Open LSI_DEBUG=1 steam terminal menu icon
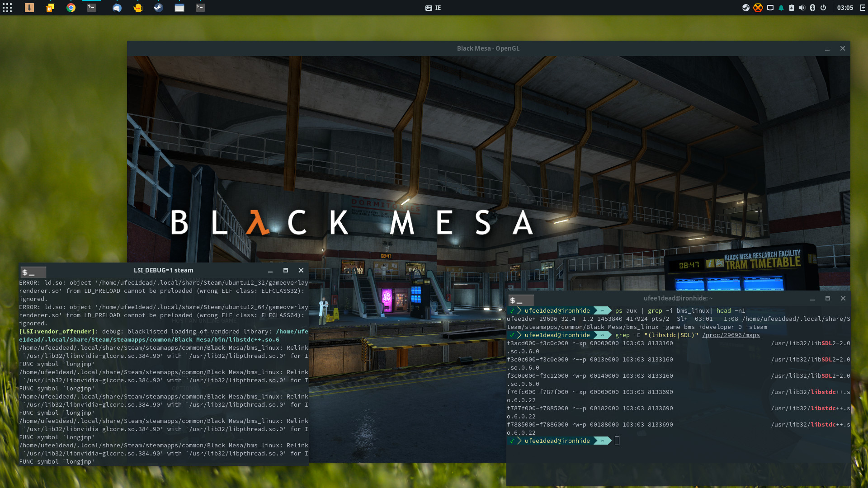868x488 pixels. coord(33,272)
